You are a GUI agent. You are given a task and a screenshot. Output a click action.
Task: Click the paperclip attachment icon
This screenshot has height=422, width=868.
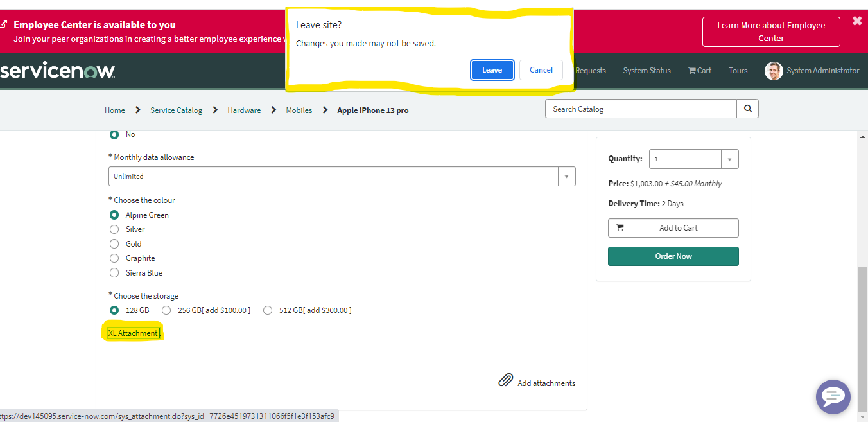click(505, 380)
